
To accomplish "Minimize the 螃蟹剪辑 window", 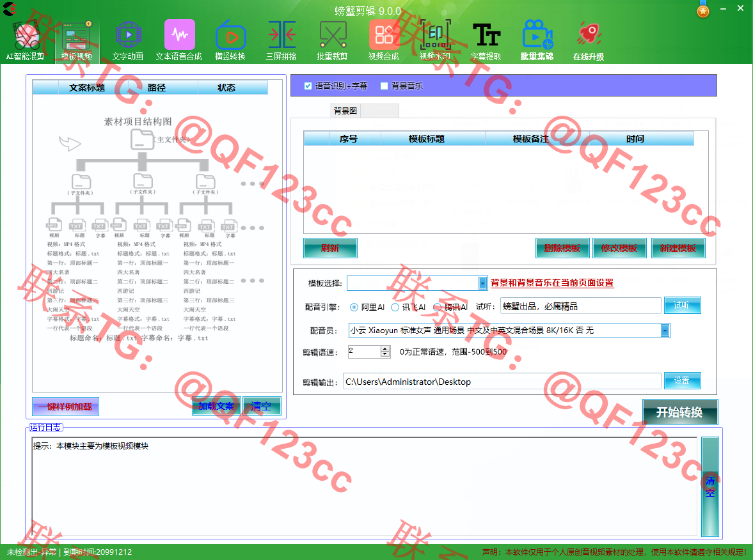I will click(723, 9).
